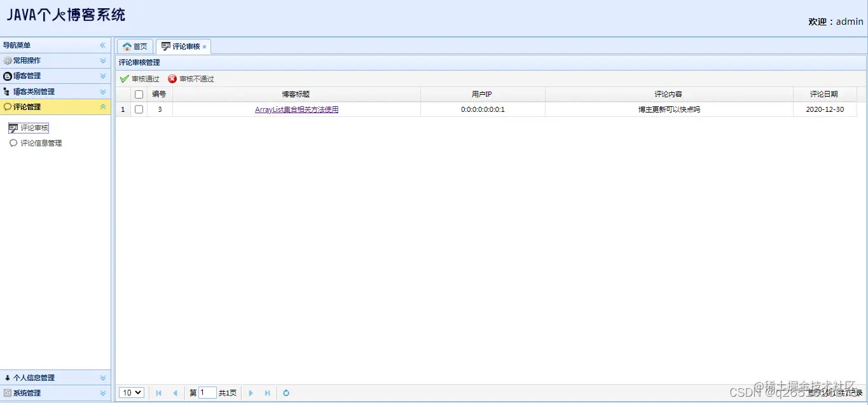Click the 审核不通过 reject button
Screen dimensions: 868x405
click(x=191, y=79)
